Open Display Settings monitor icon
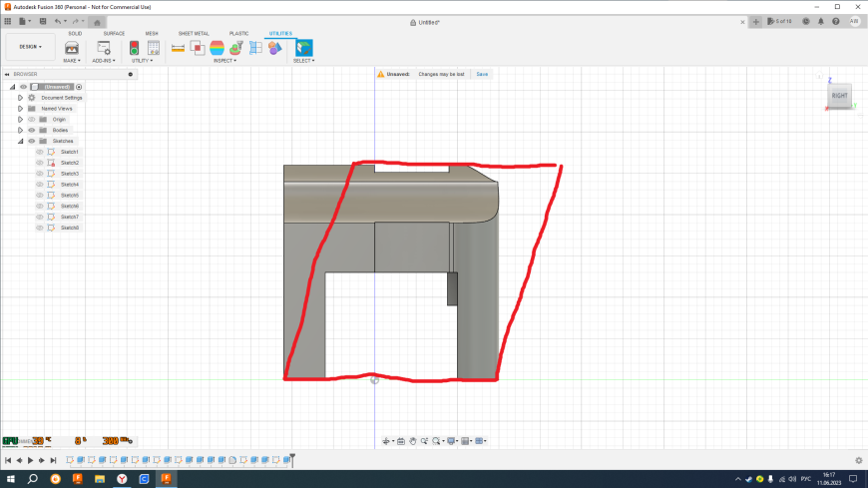Viewport: 868px width, 488px height. point(451,441)
